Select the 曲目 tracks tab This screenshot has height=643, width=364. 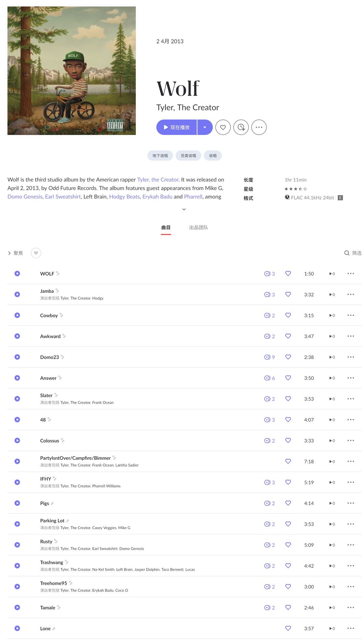pos(166,227)
